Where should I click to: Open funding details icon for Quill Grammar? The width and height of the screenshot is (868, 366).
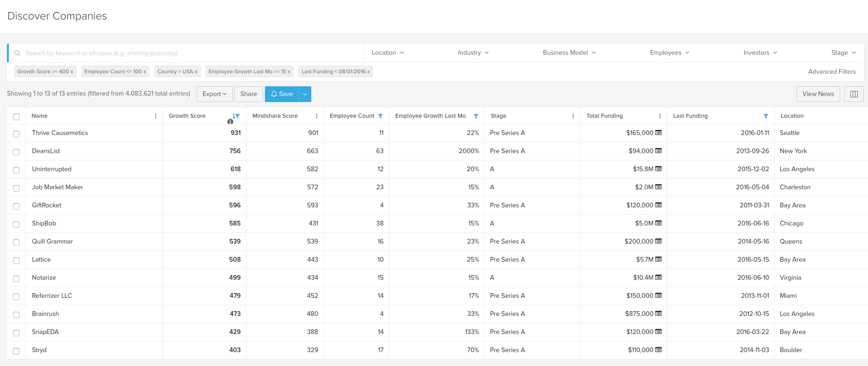(658, 241)
